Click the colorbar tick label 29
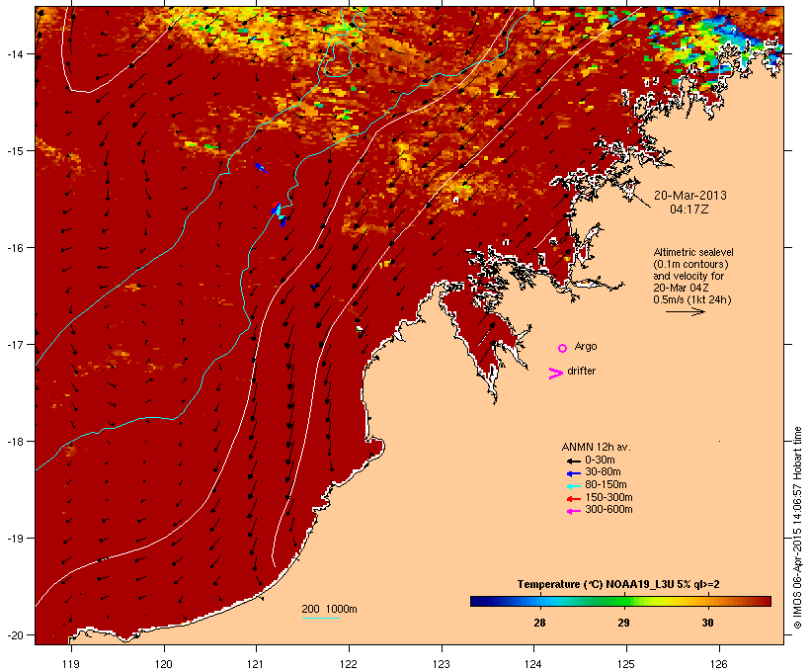Viewport: 810px width, 672px height. point(624,623)
